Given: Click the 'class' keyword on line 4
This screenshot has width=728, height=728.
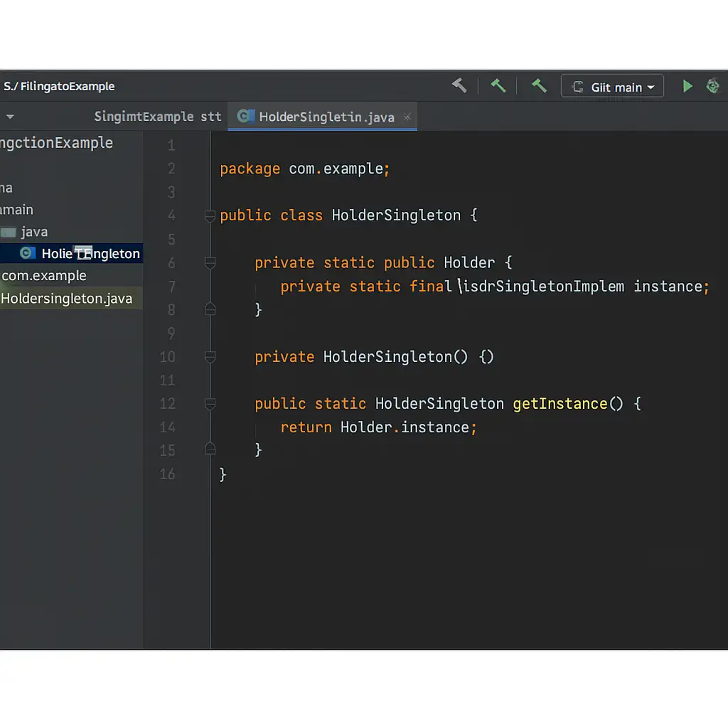Looking at the screenshot, I should (301, 215).
